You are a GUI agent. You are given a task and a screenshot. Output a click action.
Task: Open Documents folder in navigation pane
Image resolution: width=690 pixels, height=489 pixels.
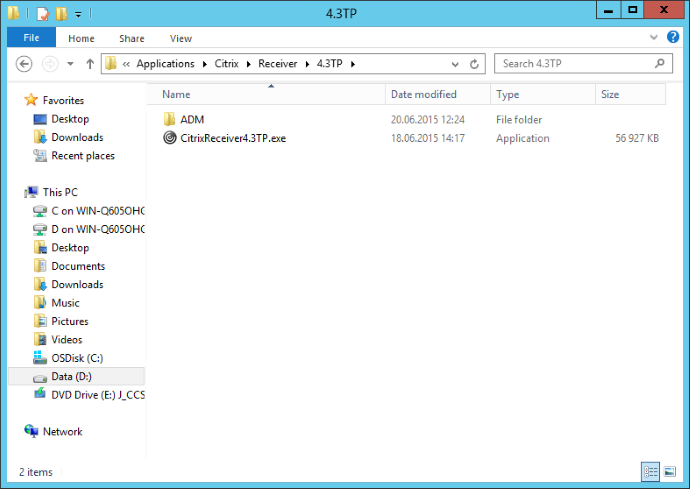[78, 266]
